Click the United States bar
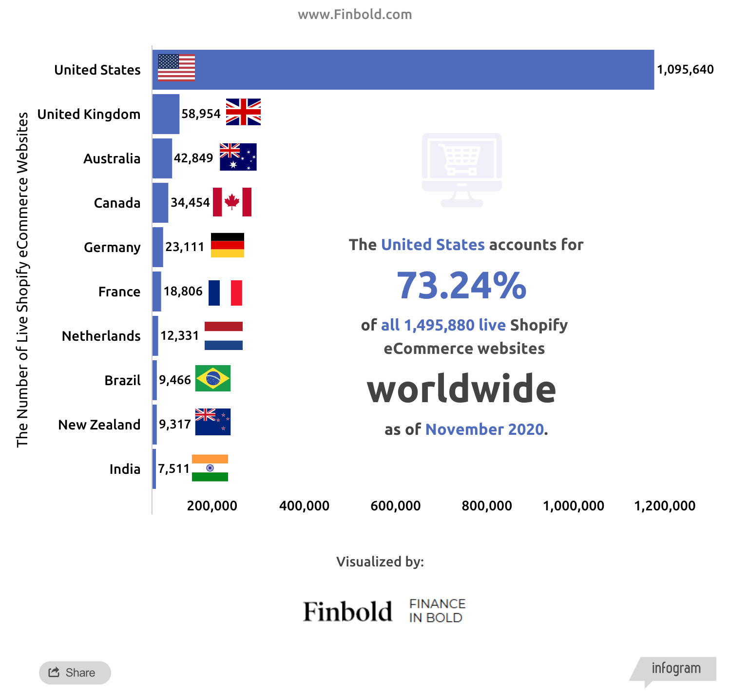This screenshot has width=729, height=700. pos(403,70)
